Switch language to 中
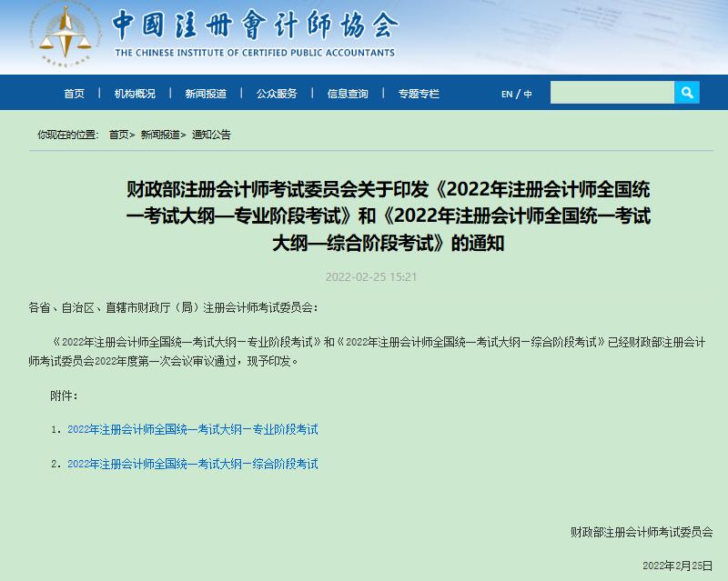 coord(528,94)
